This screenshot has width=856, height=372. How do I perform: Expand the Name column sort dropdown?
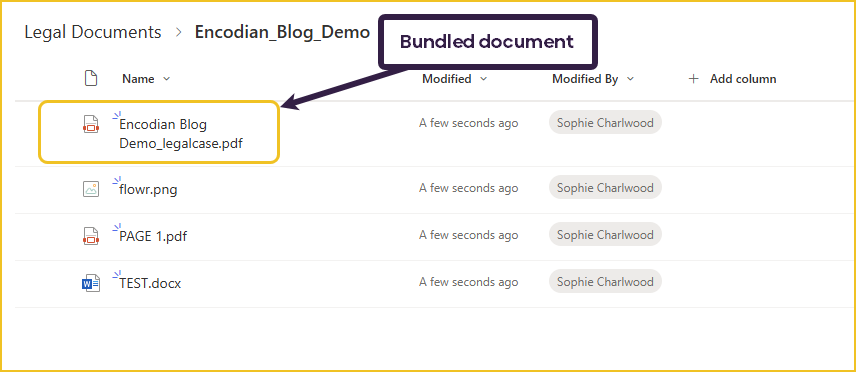(x=167, y=79)
